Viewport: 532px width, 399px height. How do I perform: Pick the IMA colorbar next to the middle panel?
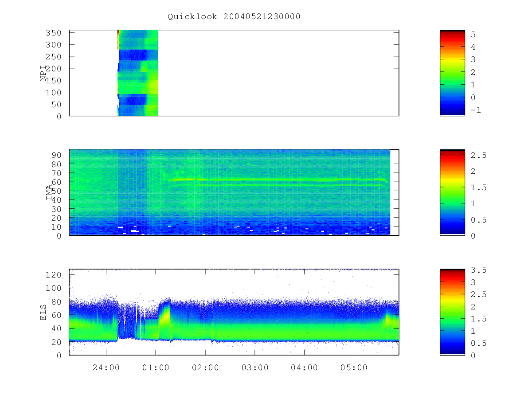452,192
